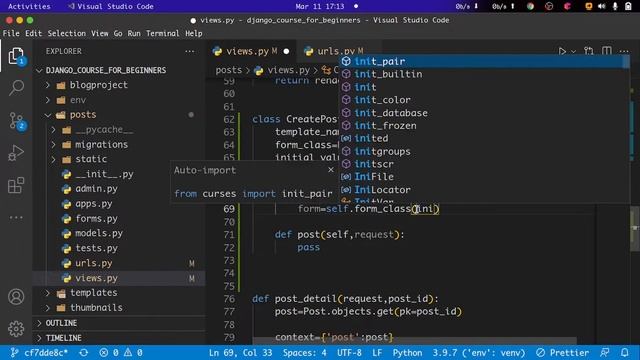Image resolution: width=640 pixels, height=360 pixels.
Task: Change indentation via Spaces: 4
Action: click(x=304, y=353)
